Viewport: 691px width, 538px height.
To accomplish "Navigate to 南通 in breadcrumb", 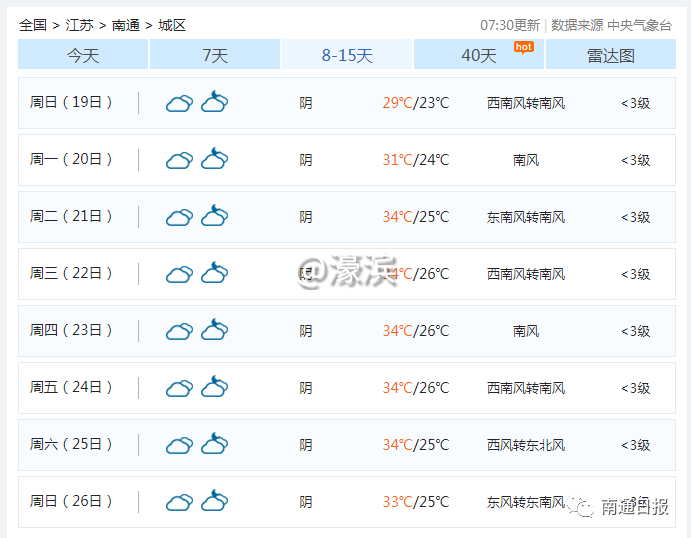I will pyautogui.click(x=126, y=25).
